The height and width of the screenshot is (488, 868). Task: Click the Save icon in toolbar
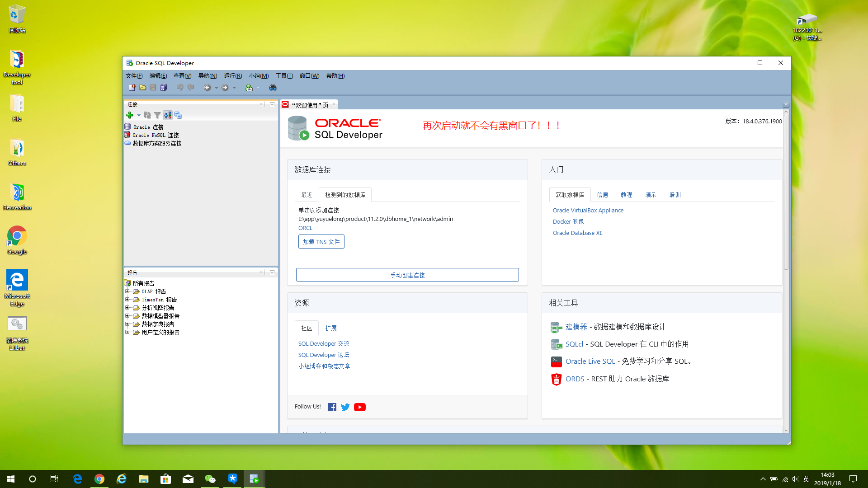[x=153, y=87]
